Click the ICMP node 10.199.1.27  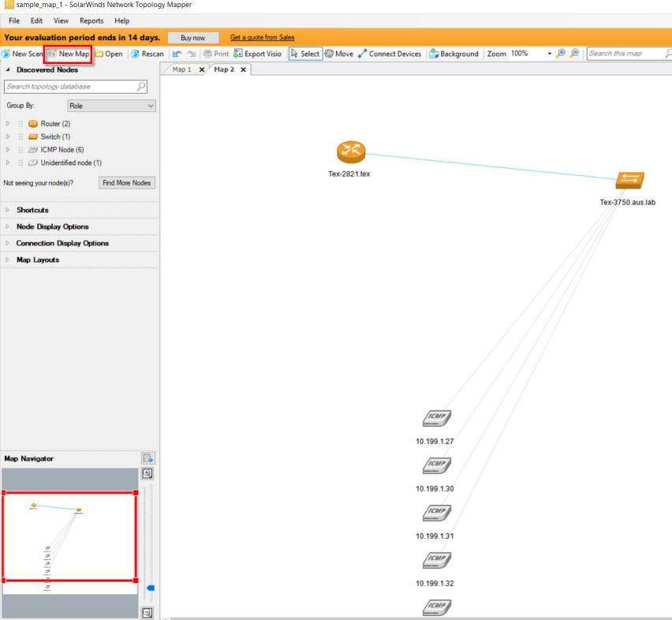pos(435,419)
